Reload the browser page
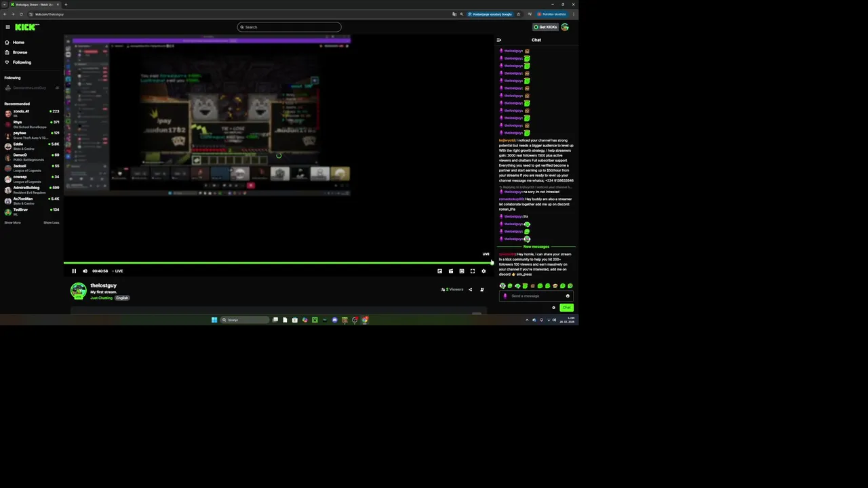 pos(21,14)
